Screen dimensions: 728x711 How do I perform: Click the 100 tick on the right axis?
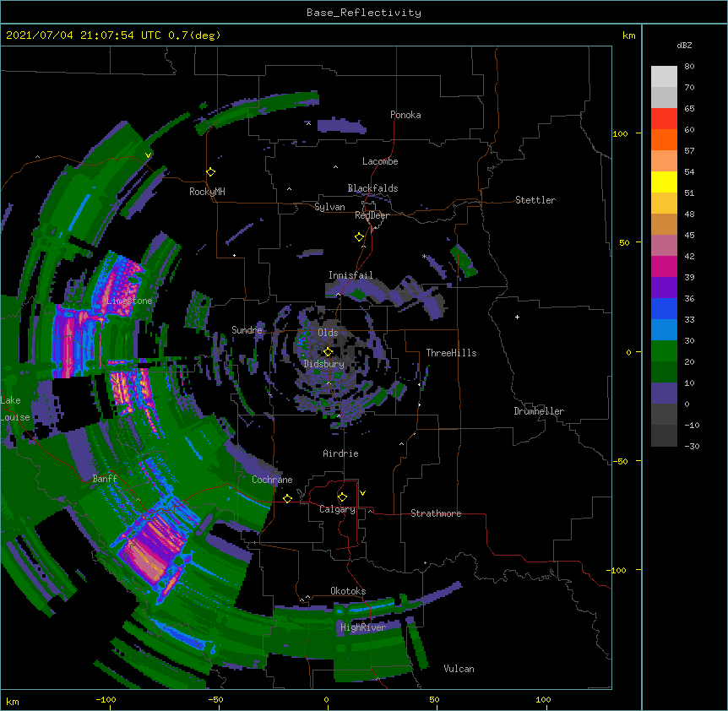pyautogui.click(x=620, y=133)
